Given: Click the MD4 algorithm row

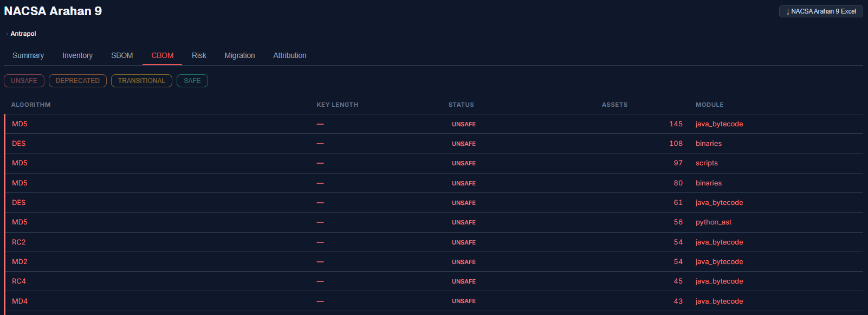Looking at the screenshot, I should (433, 301).
